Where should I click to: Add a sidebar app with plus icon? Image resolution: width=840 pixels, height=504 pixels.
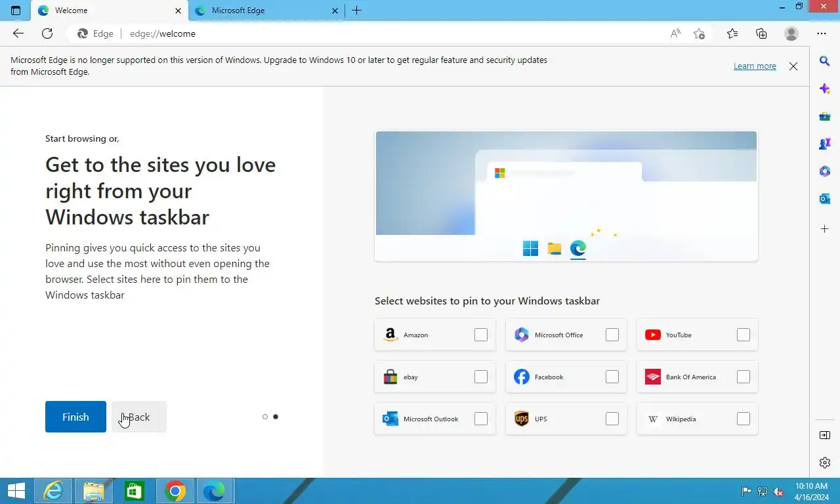pos(825,229)
